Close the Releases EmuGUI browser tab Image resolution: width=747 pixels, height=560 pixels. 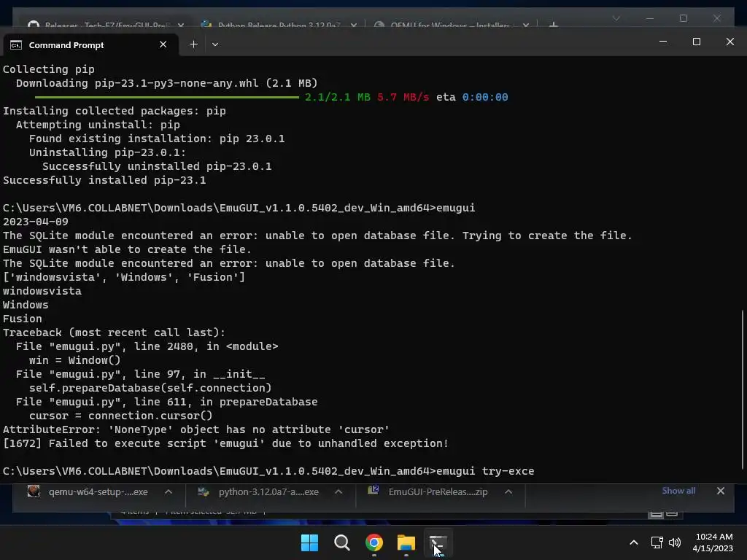click(x=181, y=26)
